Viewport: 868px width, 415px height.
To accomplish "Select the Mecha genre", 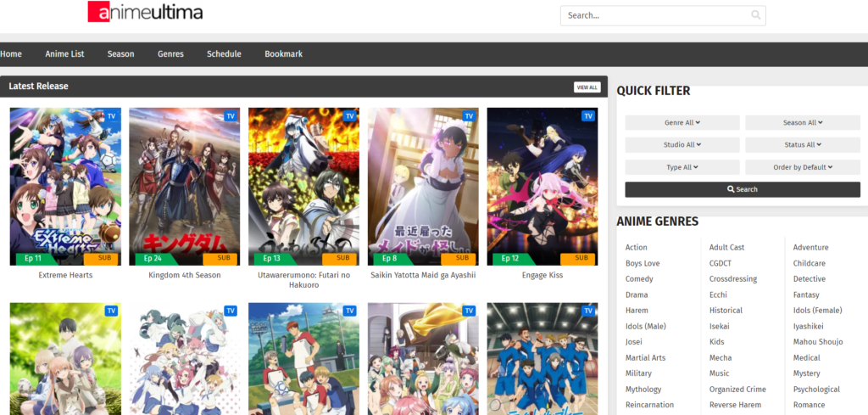I will click(721, 358).
